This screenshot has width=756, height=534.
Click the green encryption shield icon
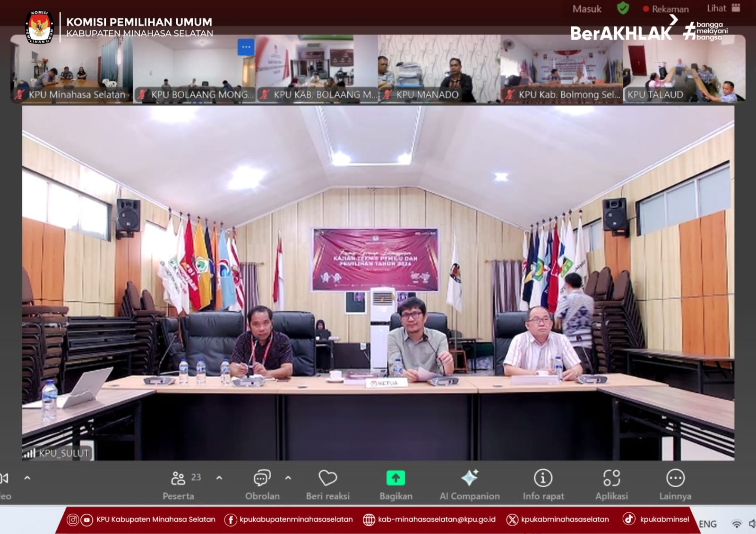point(623,8)
